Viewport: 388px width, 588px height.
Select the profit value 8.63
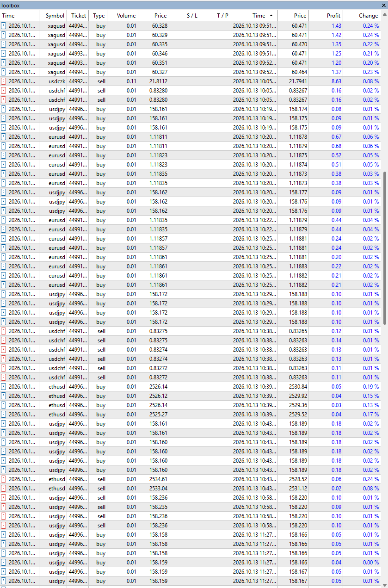[336, 81]
